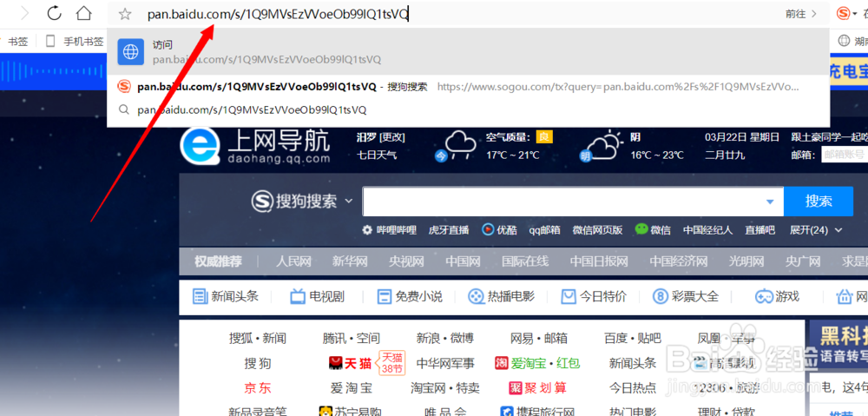Open 央视网 in 权威推荐 bar
Viewport: 868px width, 416px height.
[406, 261]
